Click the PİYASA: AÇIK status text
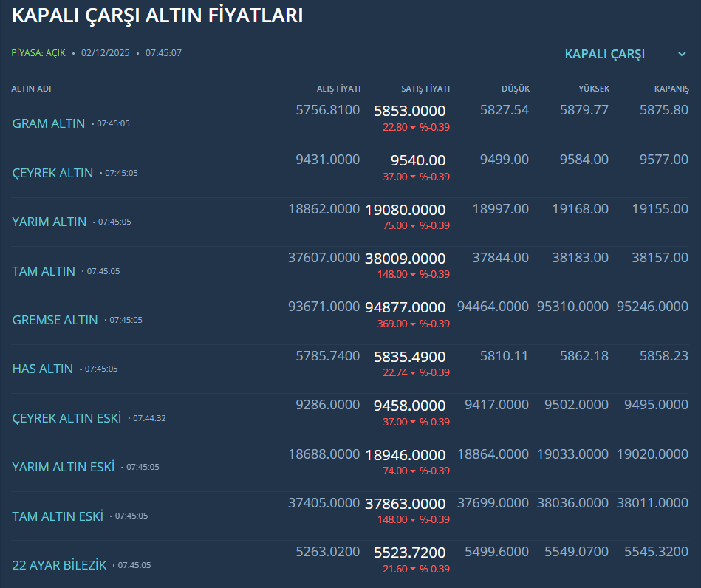The image size is (701, 588). coord(38,53)
